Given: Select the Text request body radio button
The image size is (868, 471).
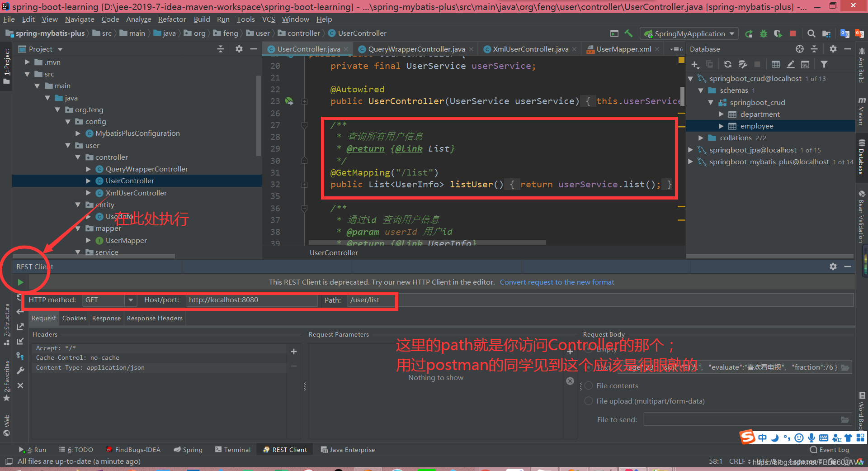Looking at the screenshot, I should tap(589, 367).
